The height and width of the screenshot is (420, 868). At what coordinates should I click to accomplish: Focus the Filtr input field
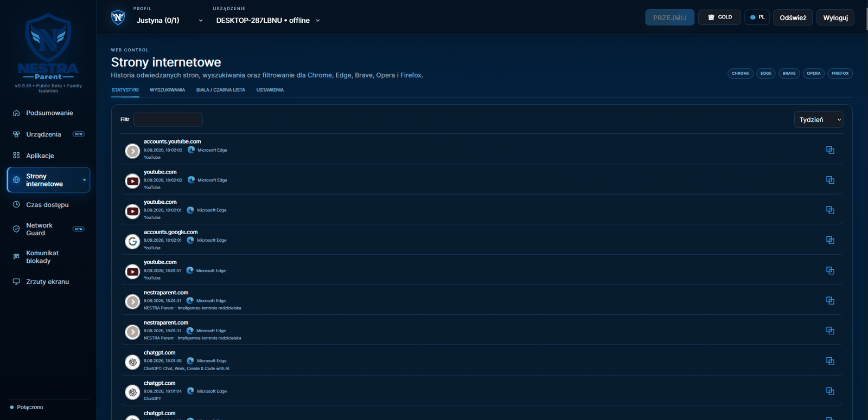pyautogui.click(x=168, y=119)
